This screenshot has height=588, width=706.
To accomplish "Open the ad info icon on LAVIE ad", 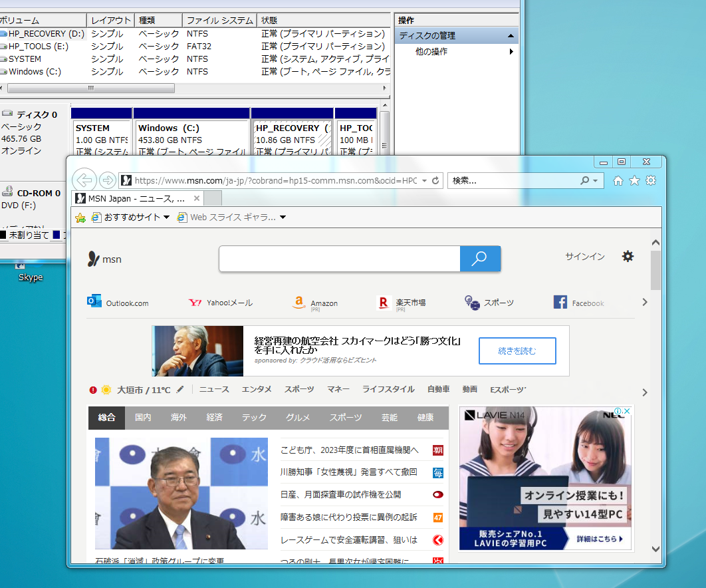I will (x=619, y=411).
